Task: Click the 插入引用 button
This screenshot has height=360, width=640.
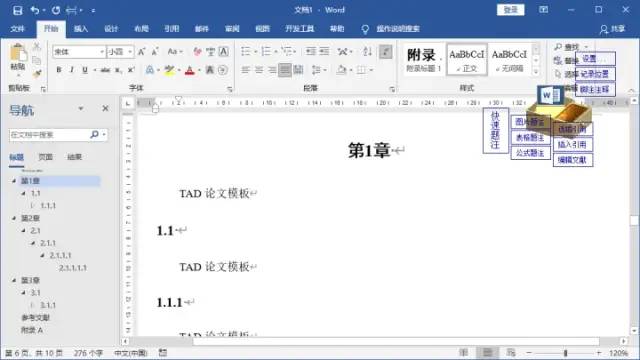Action: [x=573, y=144]
